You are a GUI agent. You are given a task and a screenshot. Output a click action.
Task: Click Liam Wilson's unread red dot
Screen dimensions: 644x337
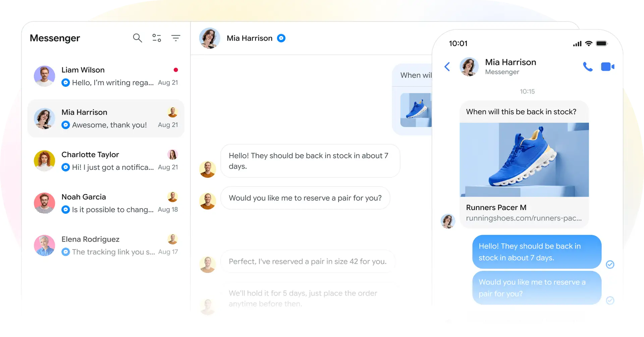[175, 70]
